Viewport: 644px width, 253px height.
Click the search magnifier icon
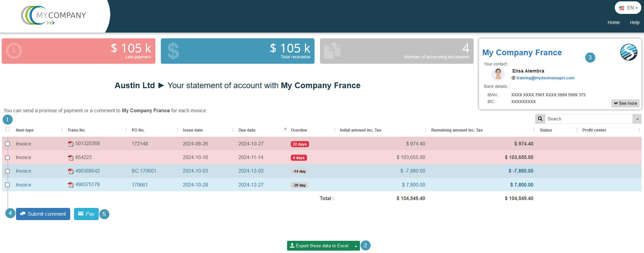tap(540, 119)
